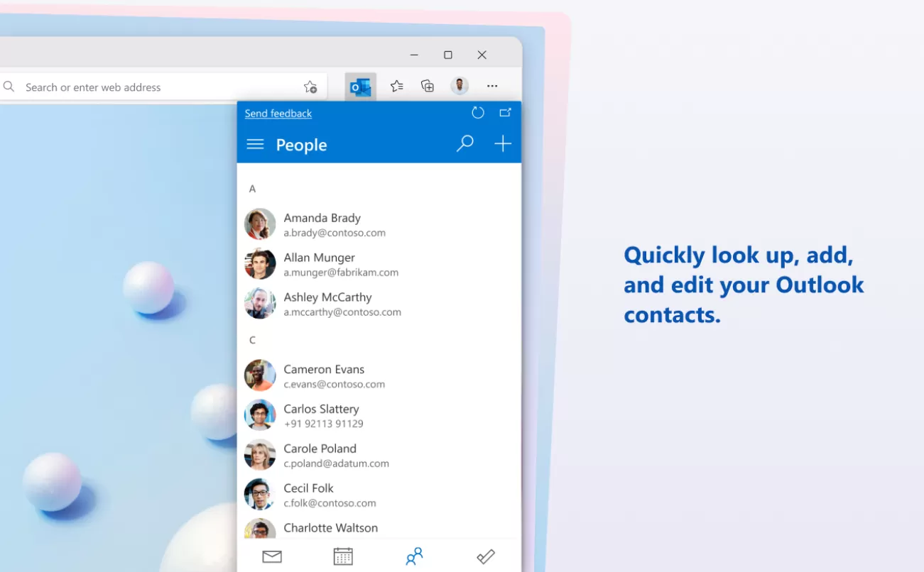
Task: Switch to the Calendar tab icon
Action: [x=343, y=557]
